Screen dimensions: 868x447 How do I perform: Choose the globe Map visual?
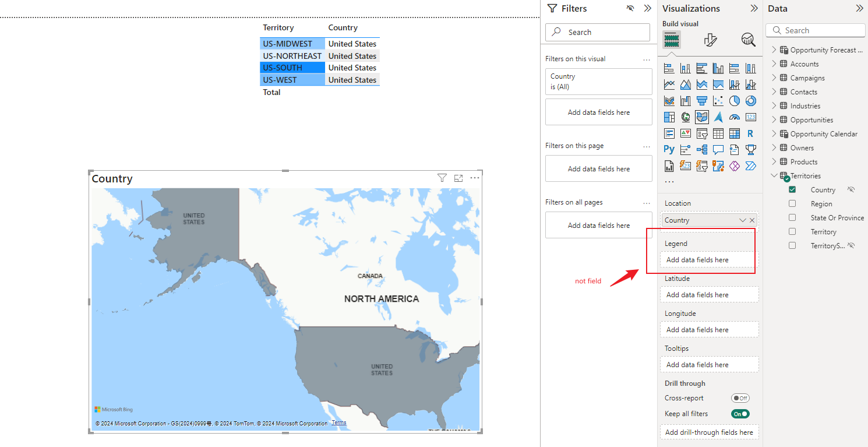click(x=685, y=117)
